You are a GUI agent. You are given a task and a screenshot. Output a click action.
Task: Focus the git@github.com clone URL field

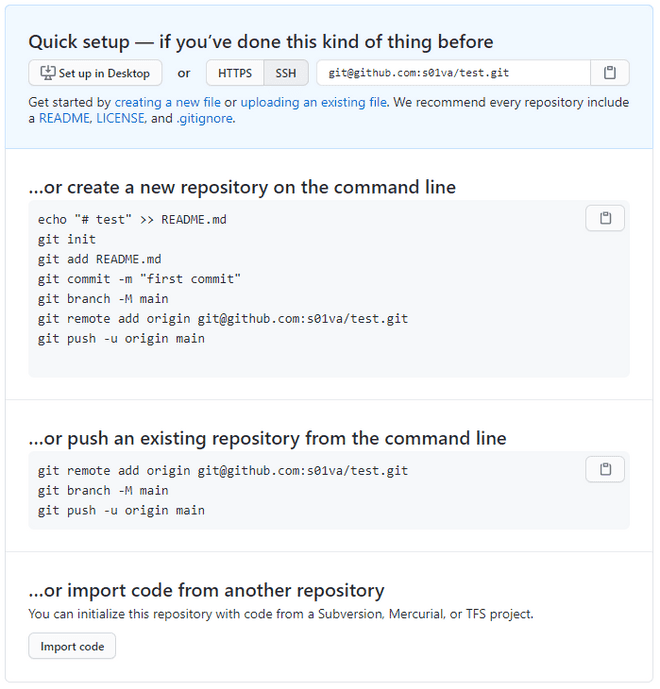[x=453, y=73]
